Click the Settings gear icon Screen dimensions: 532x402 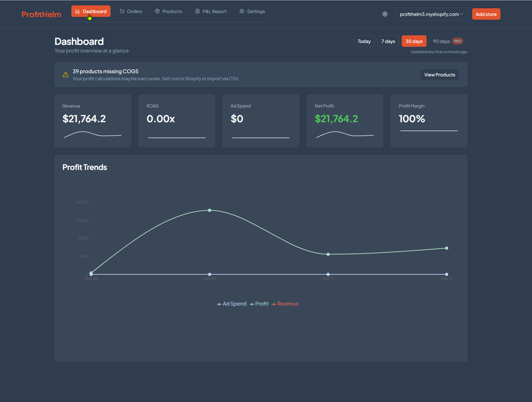[241, 11]
